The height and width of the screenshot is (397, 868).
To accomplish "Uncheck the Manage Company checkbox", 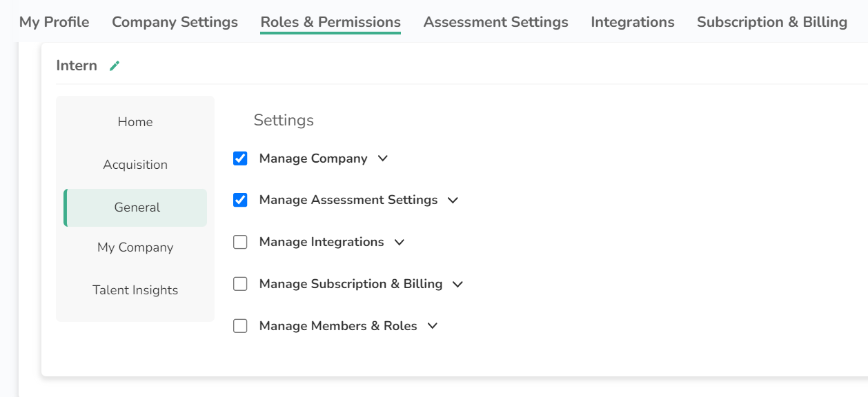I will pyautogui.click(x=240, y=159).
